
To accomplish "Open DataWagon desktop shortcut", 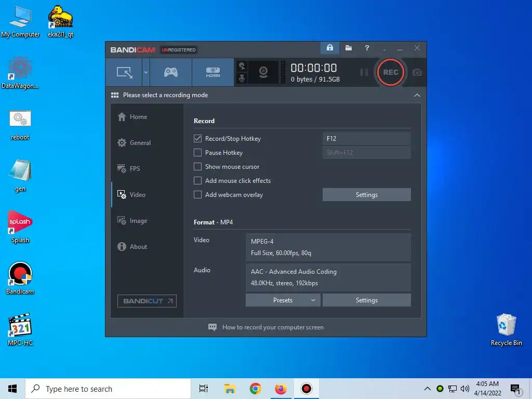I will (x=20, y=73).
